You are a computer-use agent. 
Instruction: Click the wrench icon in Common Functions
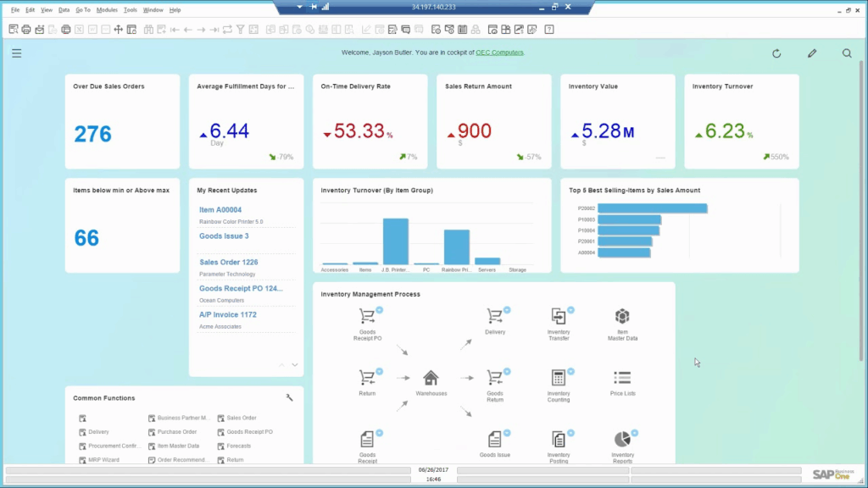click(x=289, y=397)
